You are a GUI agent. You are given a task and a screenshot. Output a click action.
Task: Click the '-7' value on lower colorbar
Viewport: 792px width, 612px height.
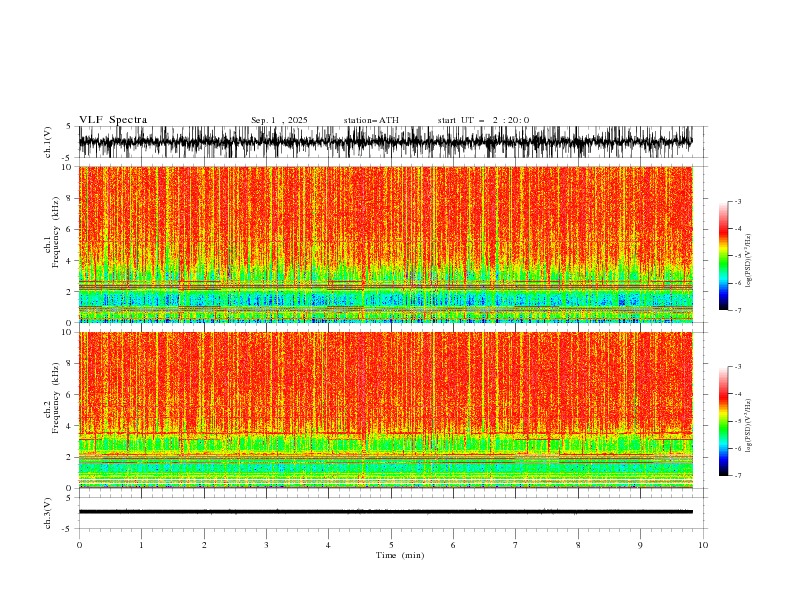tap(738, 476)
